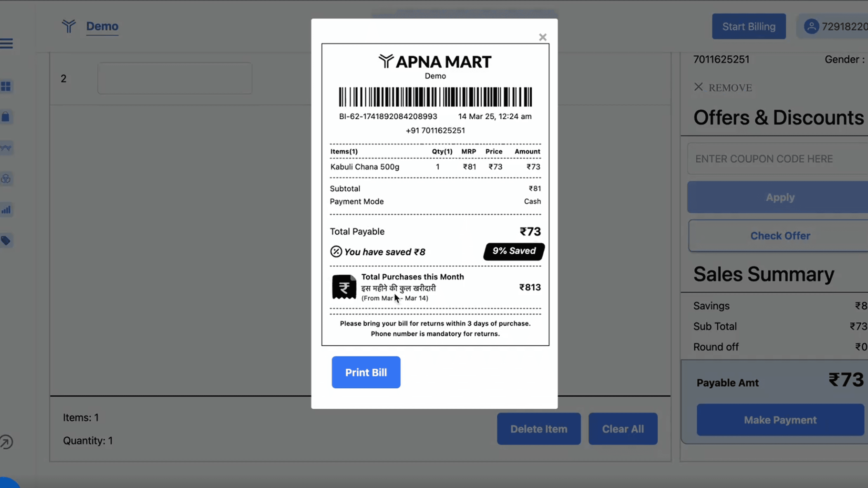The height and width of the screenshot is (488, 868).
Task: Click the arrow circle icon at sidebar bottom
Action: 6,442
